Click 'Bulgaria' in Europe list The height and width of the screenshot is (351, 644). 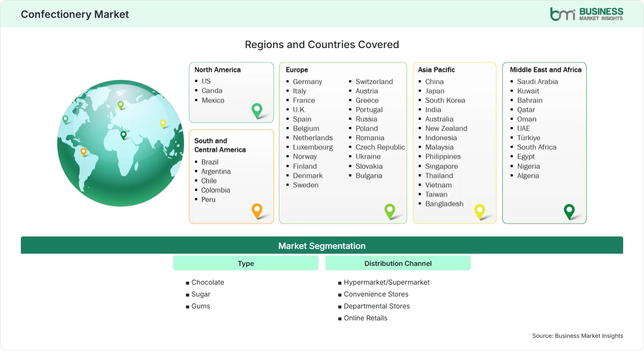click(x=369, y=176)
